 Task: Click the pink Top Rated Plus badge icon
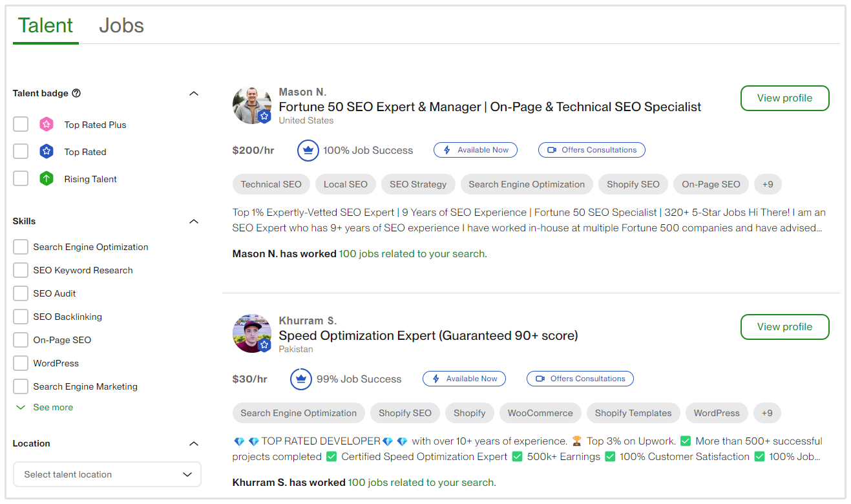tap(47, 125)
